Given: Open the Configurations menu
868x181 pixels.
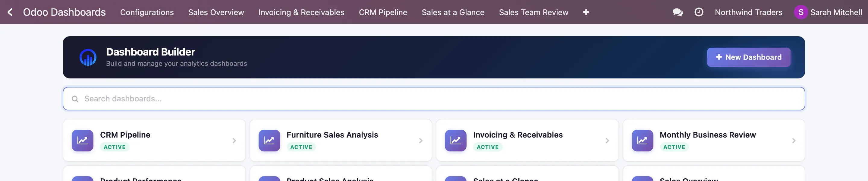Looking at the screenshot, I should [147, 12].
